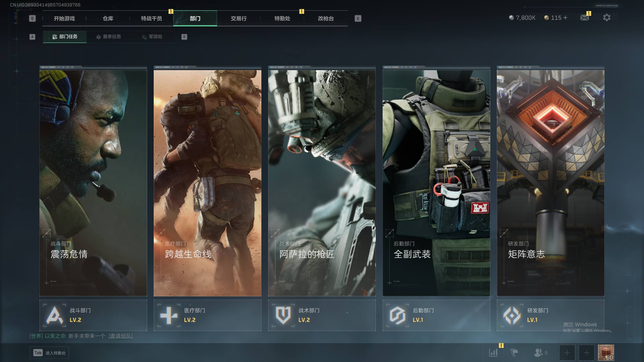Switch to the 仓库 tab
Image resolution: width=644 pixels, height=362 pixels.
tap(108, 18)
